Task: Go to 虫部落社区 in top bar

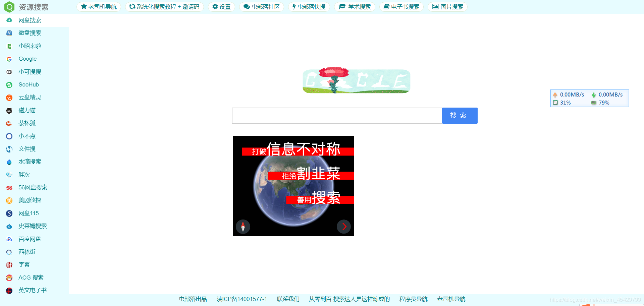Action: coord(261,7)
